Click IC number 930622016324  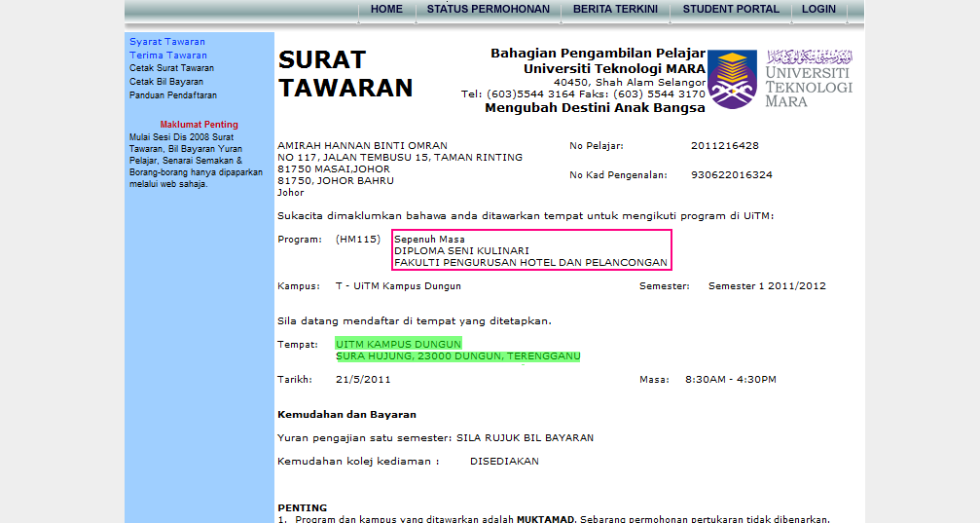(732, 175)
